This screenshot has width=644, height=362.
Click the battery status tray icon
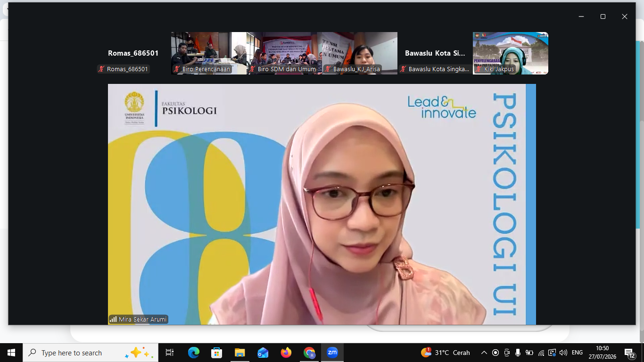tap(529, 353)
